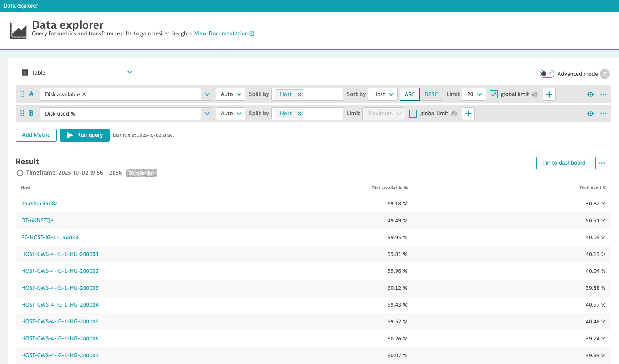Click the Data explorer title bar label
The image size is (619, 364).
[x=21, y=6]
